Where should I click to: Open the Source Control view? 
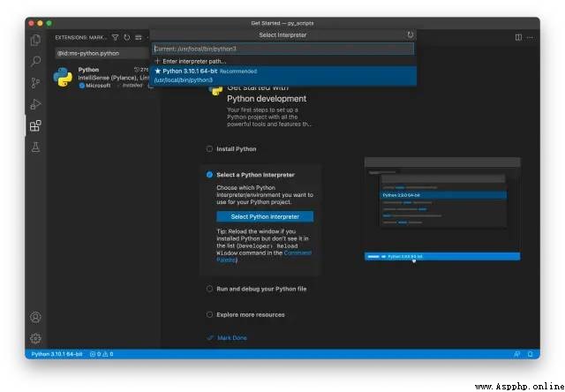(35, 83)
